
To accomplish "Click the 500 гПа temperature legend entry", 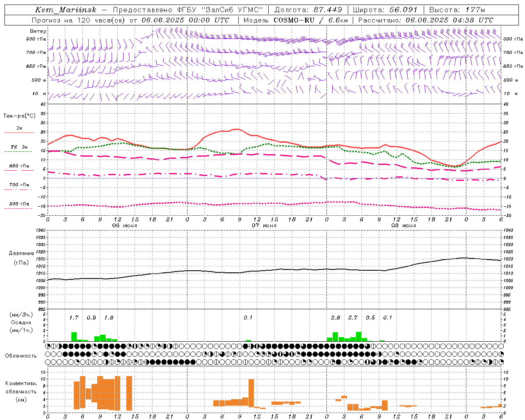I will pos(19,204).
